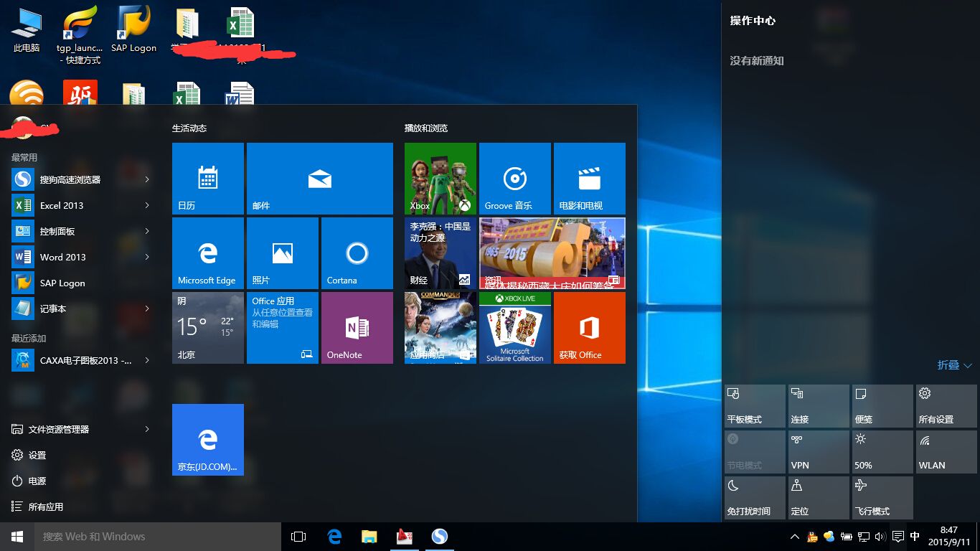Viewport: 980px width, 551px height.
Task: Click the 获取 Office tile
Action: 590,328
